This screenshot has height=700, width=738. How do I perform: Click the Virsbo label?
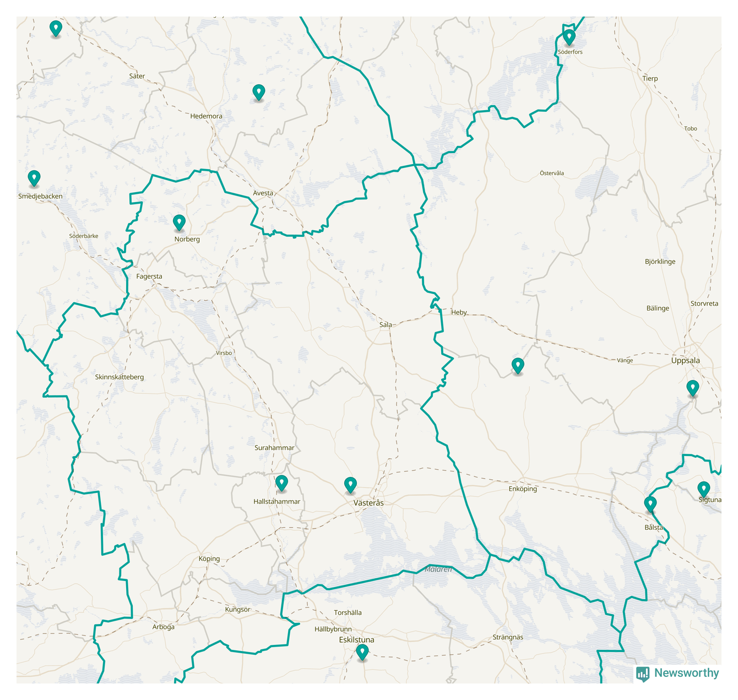pos(224,353)
